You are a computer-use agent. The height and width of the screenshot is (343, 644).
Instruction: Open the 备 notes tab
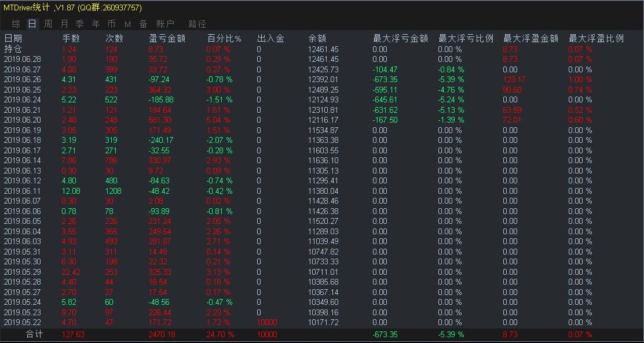click(x=143, y=24)
